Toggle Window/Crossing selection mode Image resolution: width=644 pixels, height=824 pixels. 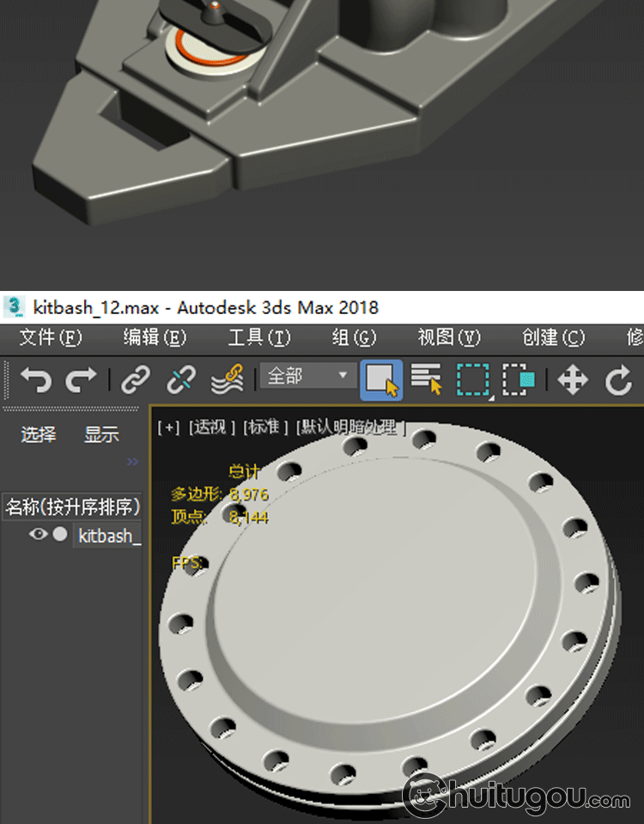(x=519, y=379)
